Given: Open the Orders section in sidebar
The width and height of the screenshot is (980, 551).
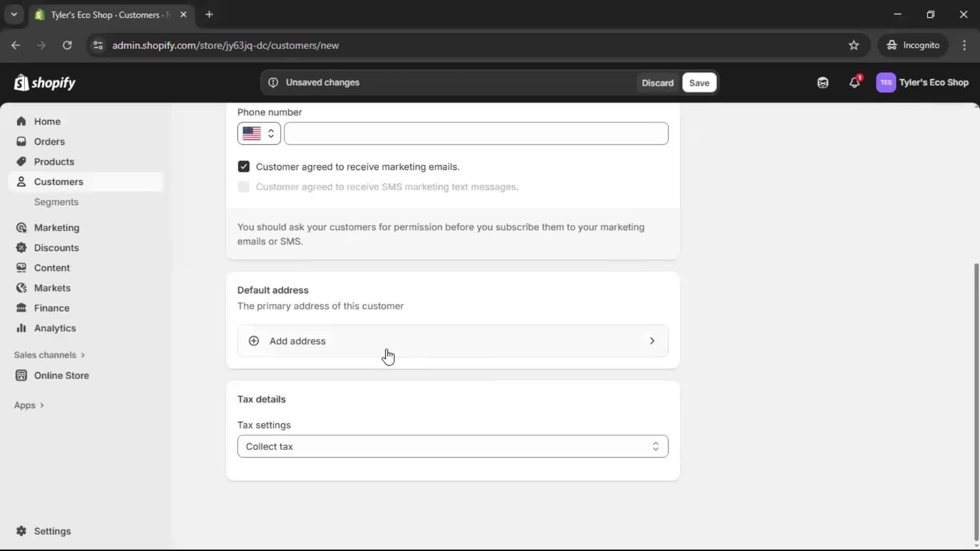Looking at the screenshot, I should (49, 141).
